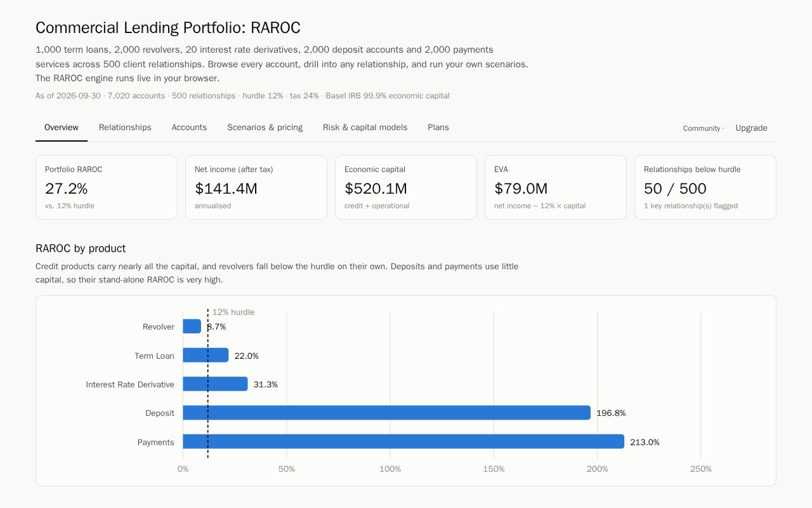
Task: Select the Net income $141.4M card
Action: click(256, 187)
